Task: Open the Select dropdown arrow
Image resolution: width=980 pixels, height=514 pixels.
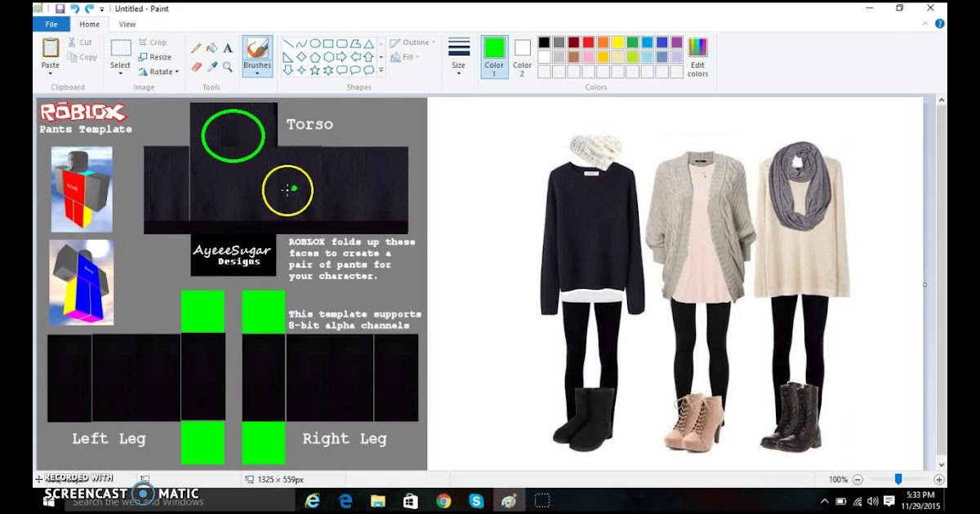Action: (x=121, y=73)
